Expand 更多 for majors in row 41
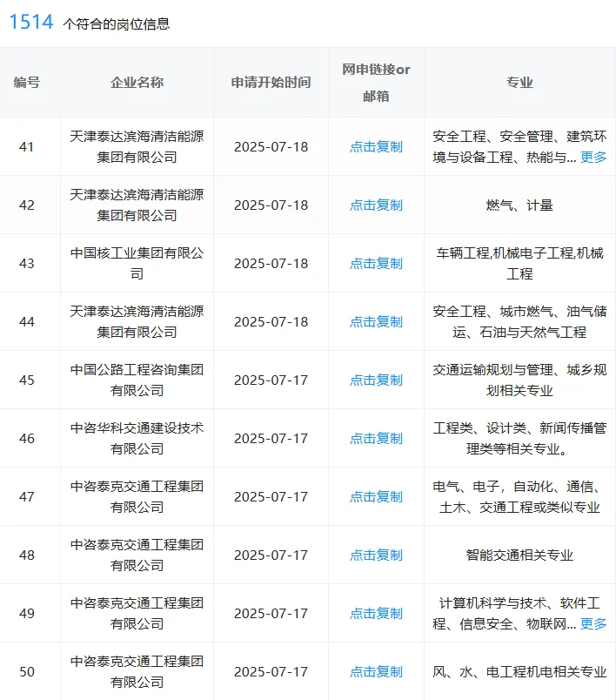Viewport: 616px width, 700px height. 593,157
